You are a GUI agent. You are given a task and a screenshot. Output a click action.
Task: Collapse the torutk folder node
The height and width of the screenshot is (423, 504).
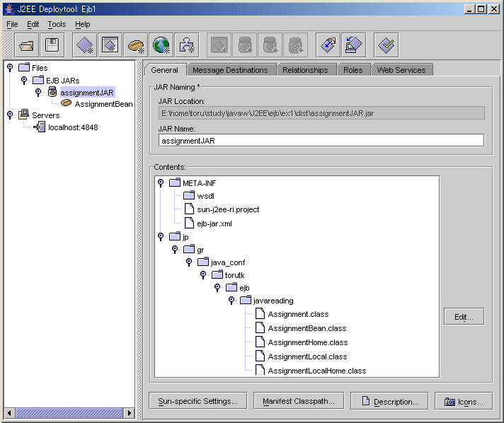(x=203, y=274)
